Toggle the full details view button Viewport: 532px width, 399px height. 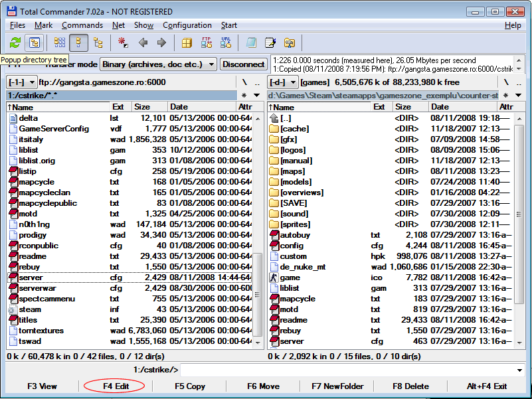point(79,42)
